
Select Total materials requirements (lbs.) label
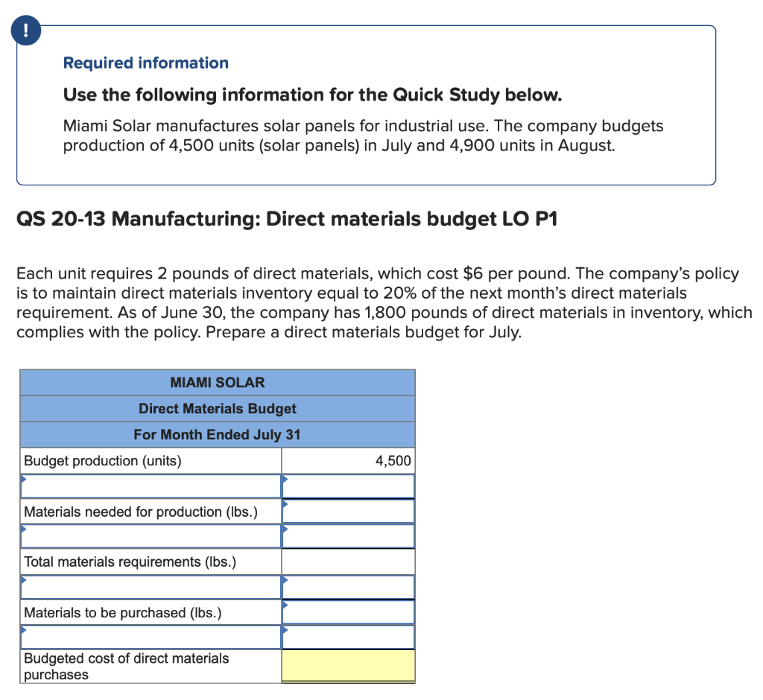pos(130,561)
